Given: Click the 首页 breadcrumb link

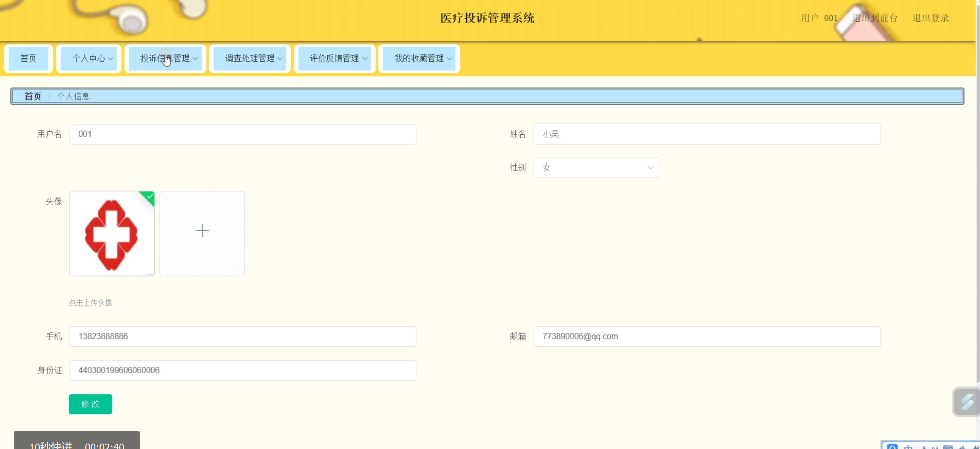Looking at the screenshot, I should click(33, 96).
